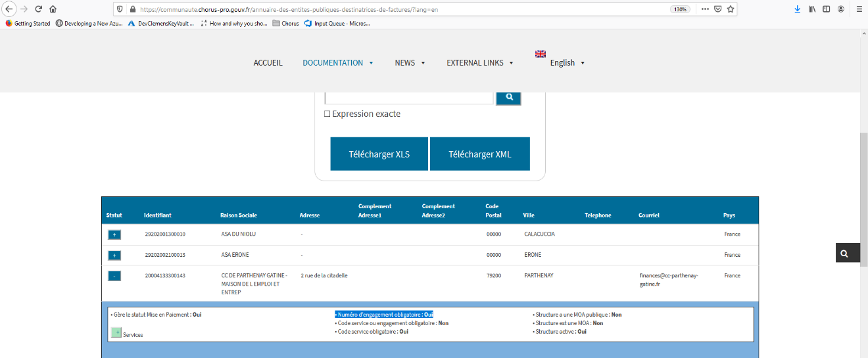Save page to Pocket
The height and width of the screenshot is (358, 868).
tap(717, 9)
